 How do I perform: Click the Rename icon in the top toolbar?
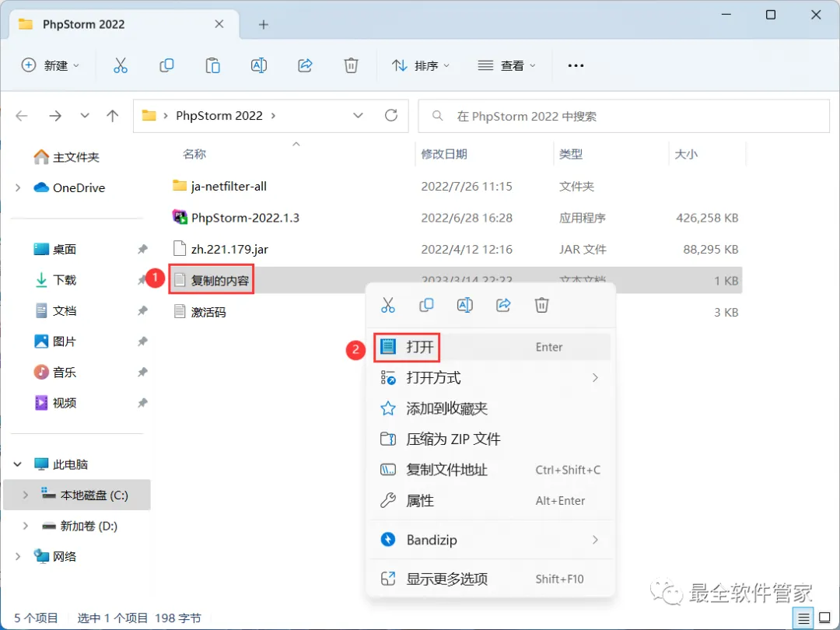pos(259,65)
